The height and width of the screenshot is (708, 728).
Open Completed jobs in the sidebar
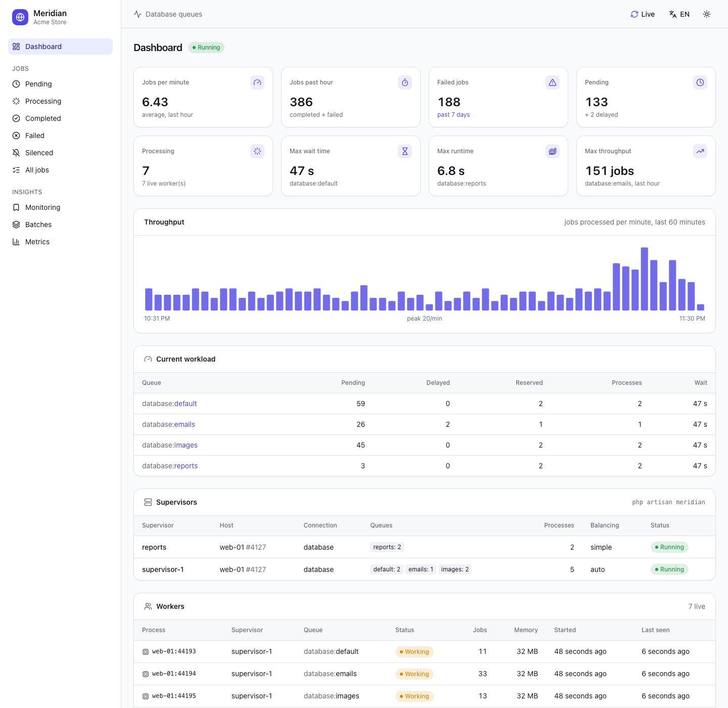pyautogui.click(x=60, y=118)
